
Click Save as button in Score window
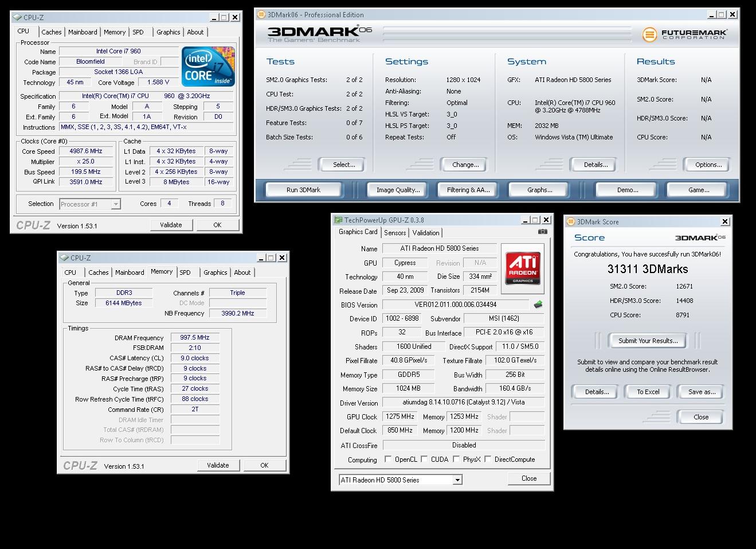(x=702, y=392)
